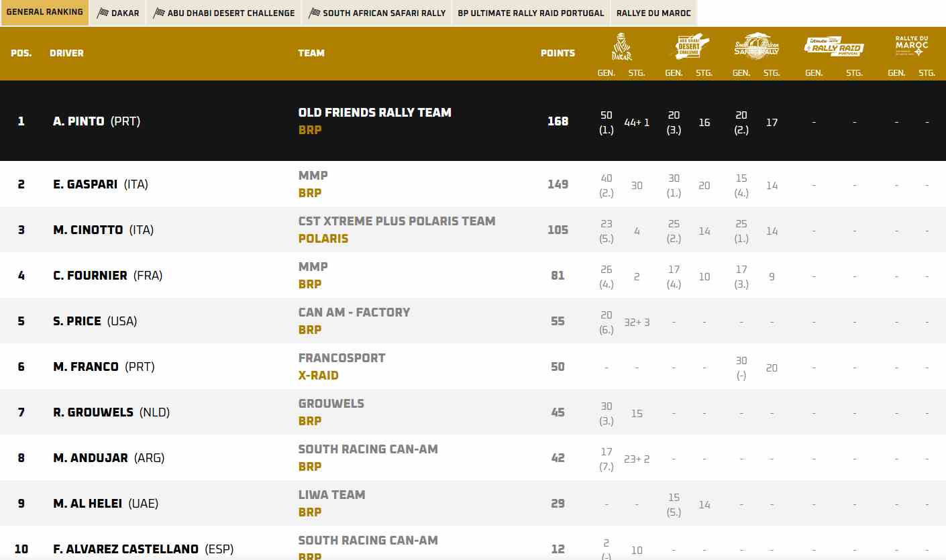The image size is (946, 560).
Task: Select the Rallye du Maroc tab
Action: [653, 13]
